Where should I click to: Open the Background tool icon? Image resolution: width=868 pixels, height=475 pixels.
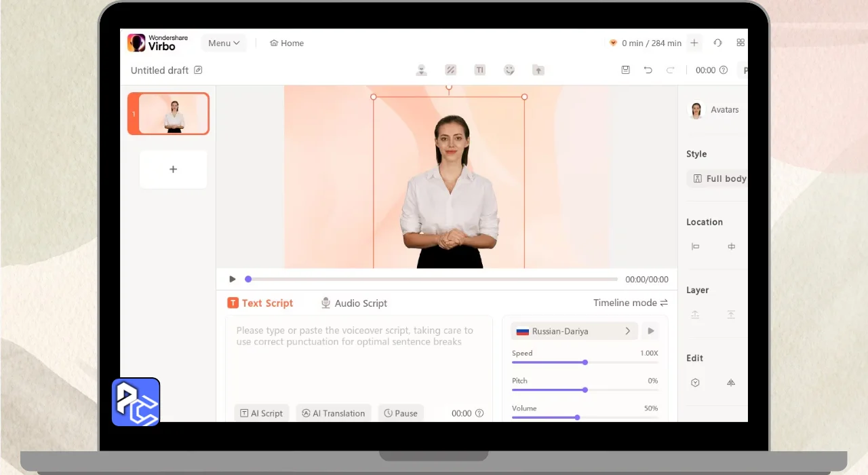click(450, 70)
